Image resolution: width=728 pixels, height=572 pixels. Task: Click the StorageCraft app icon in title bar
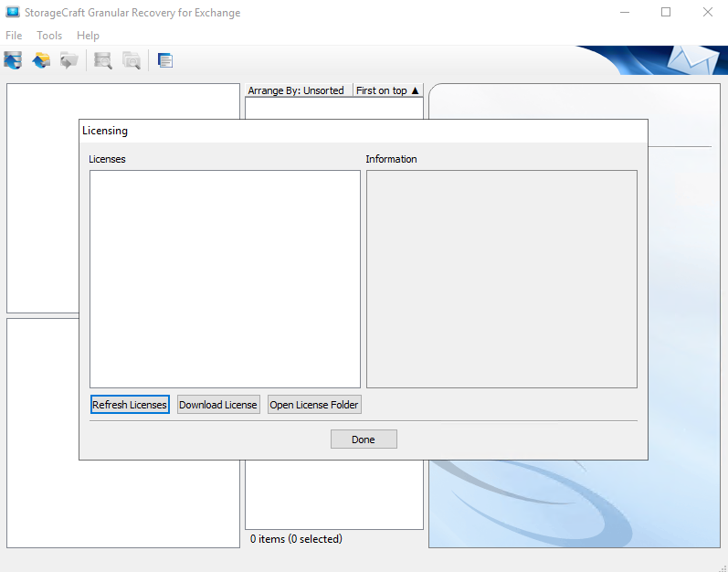(x=13, y=13)
